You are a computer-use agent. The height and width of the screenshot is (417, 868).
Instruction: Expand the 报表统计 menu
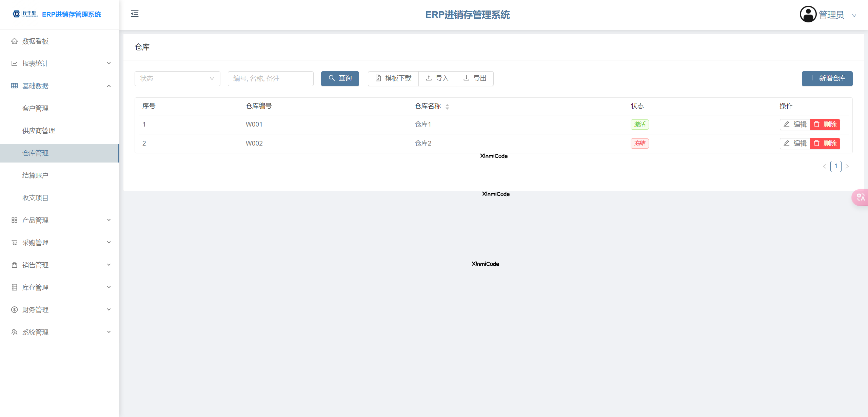click(35, 63)
